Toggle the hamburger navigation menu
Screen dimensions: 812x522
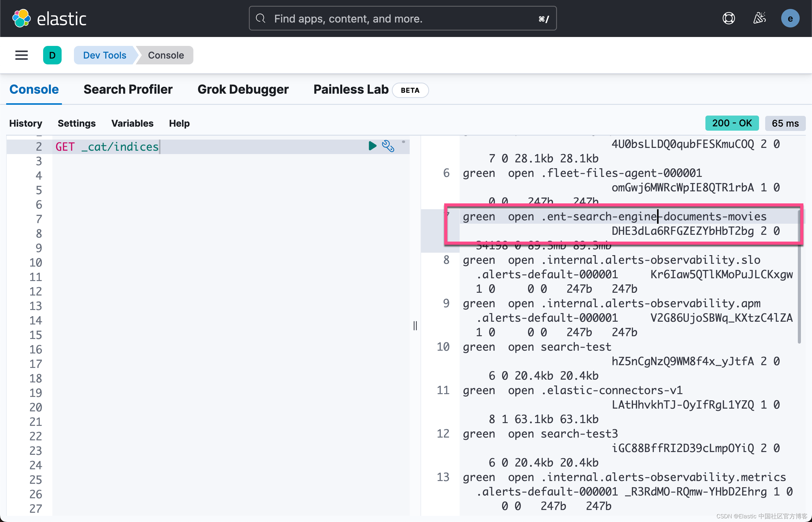(21, 55)
